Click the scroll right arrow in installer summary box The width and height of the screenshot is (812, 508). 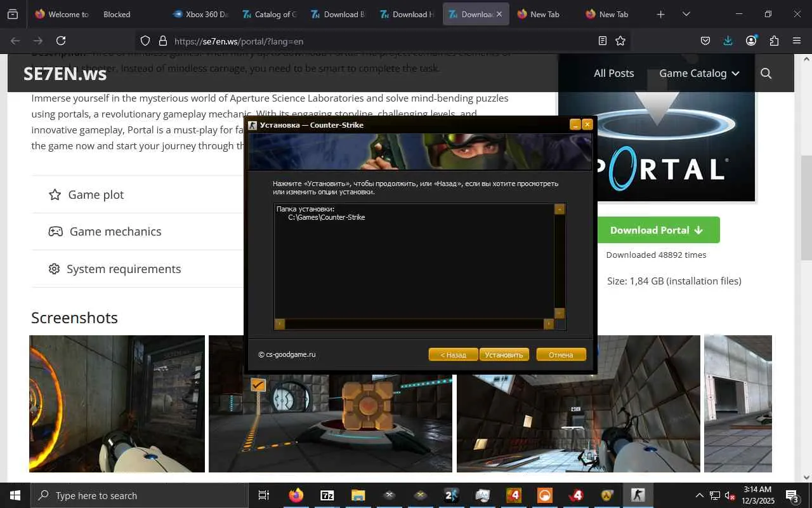pos(549,324)
